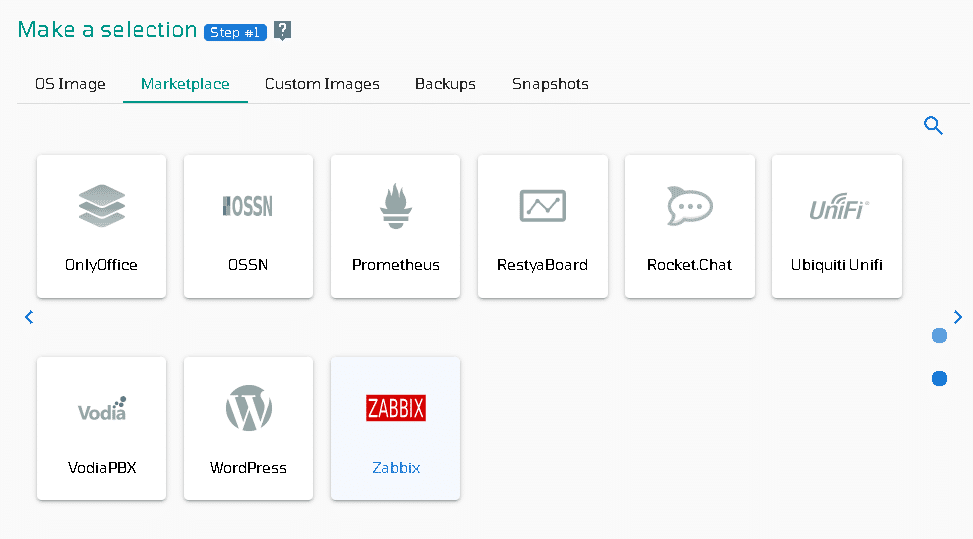Click the Prometheus torch icon
The image size is (973, 539).
pos(395,206)
